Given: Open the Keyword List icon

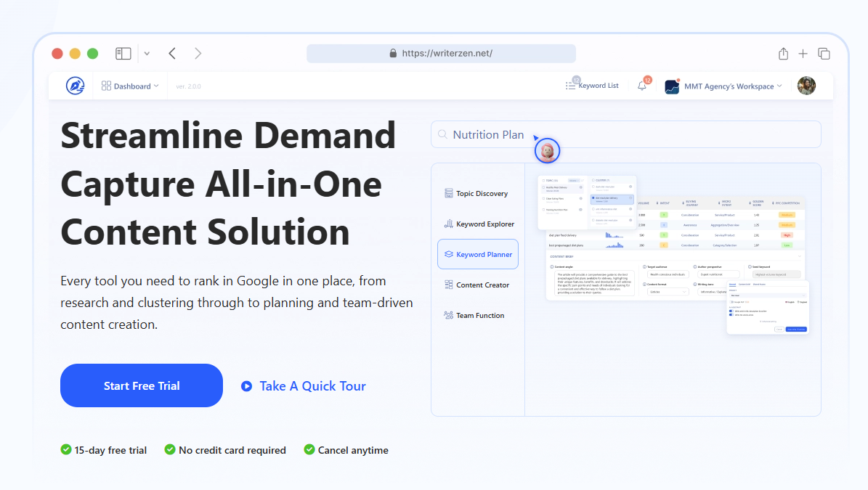Looking at the screenshot, I should tap(571, 85).
